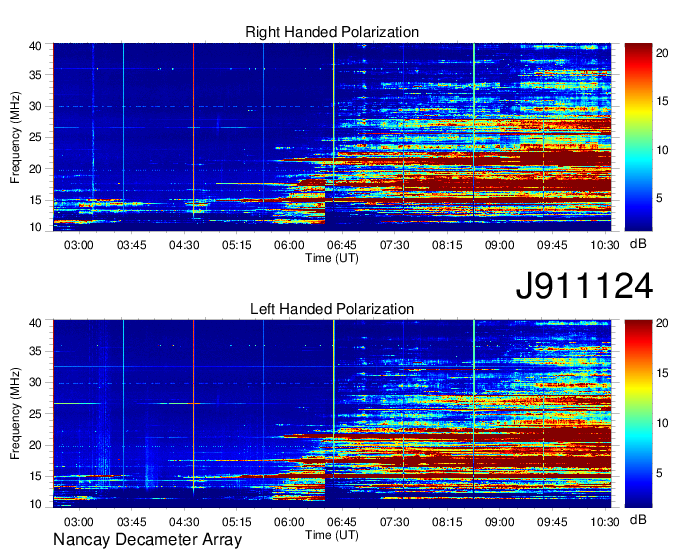Image resolution: width=680 pixels, height=552 pixels.
Task: Select the J911124 observation identifier
Action: click(x=584, y=286)
